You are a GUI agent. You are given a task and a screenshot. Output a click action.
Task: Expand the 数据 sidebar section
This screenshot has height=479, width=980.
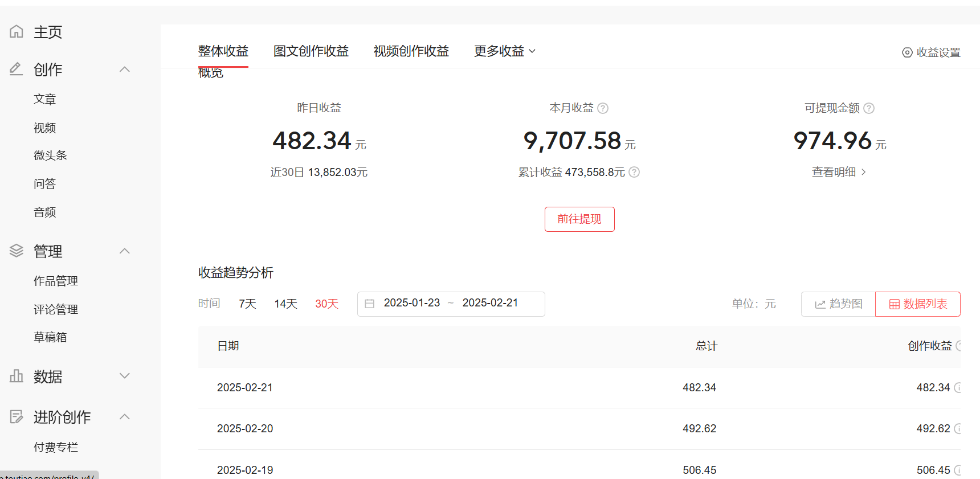pos(125,376)
